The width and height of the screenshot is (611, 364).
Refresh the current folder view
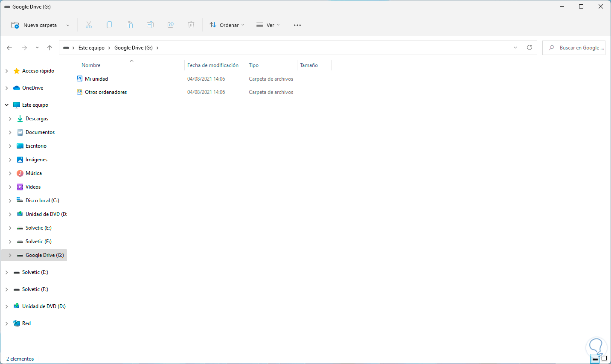coord(530,48)
